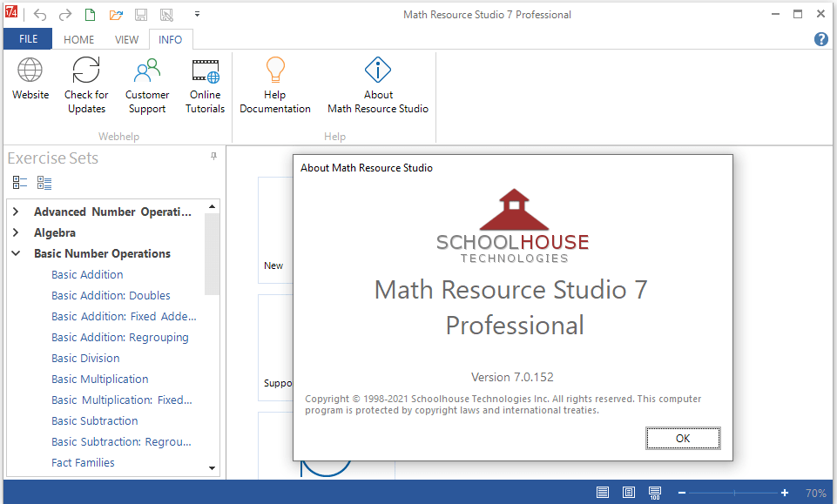
Task: Expand Advanced Number Operations category
Action: (16, 212)
